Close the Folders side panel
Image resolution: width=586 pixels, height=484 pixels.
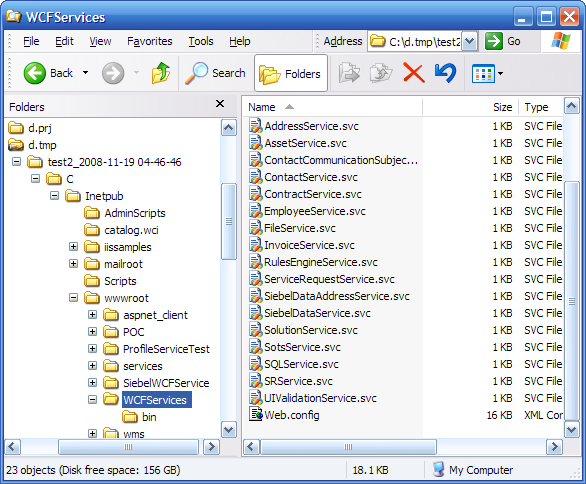click(220, 104)
